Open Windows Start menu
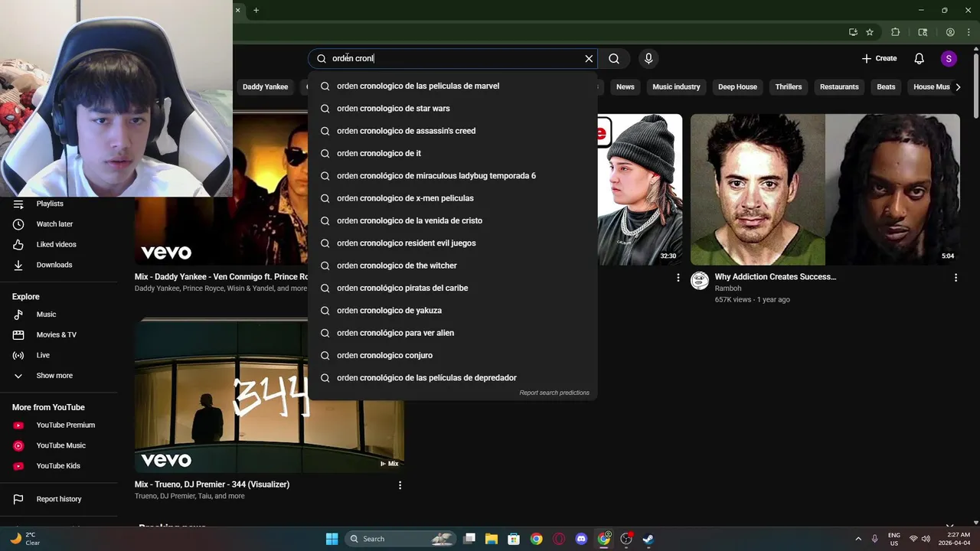980x551 pixels. [x=332, y=539]
